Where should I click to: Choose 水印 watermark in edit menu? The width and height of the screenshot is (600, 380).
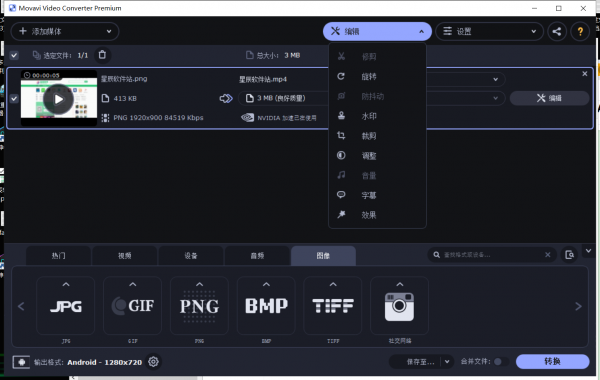377,116
